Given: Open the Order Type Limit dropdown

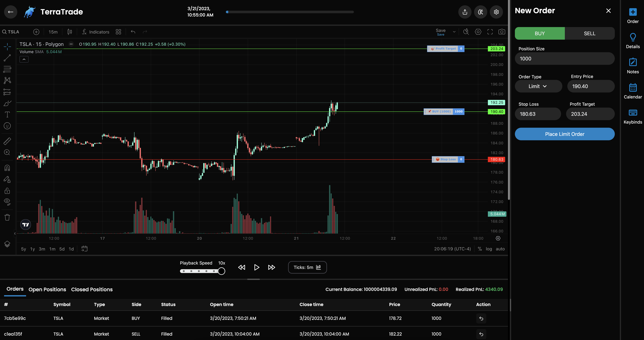Looking at the screenshot, I should (538, 86).
